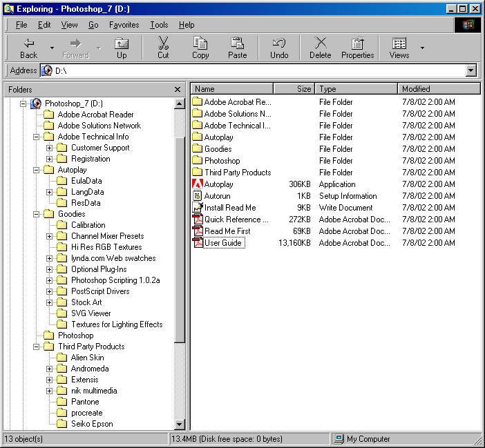Open the Favorites menu
The width and height of the screenshot is (485, 448).
tap(124, 25)
